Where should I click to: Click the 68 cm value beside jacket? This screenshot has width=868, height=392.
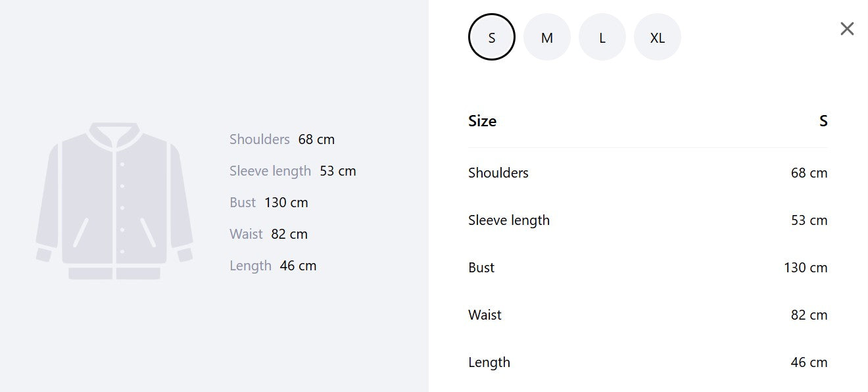[x=316, y=139]
